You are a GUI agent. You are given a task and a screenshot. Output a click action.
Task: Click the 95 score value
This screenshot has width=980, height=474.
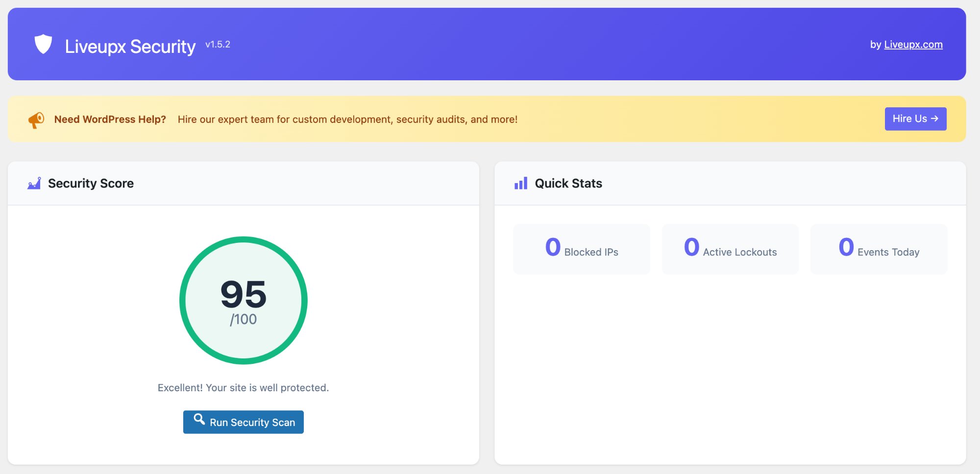click(x=244, y=294)
